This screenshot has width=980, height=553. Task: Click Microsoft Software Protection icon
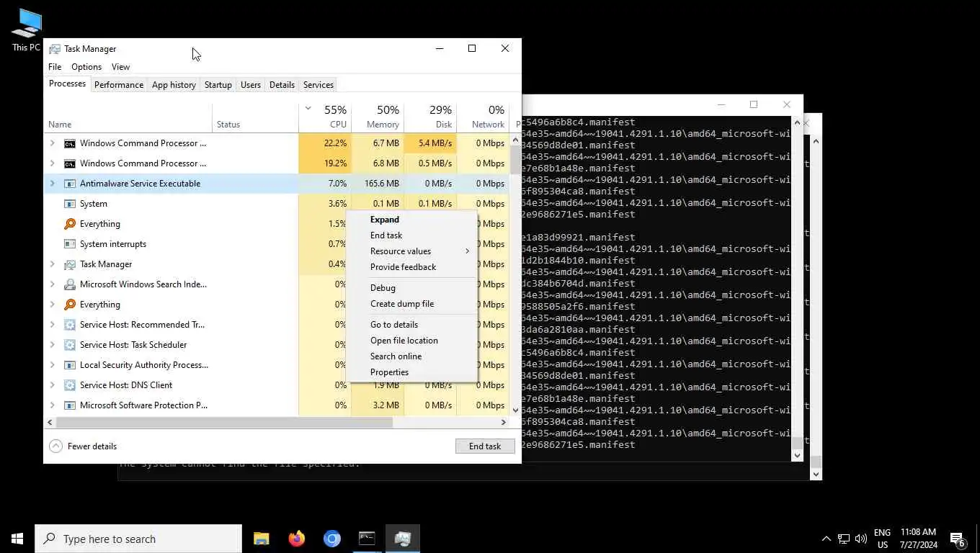(70, 405)
